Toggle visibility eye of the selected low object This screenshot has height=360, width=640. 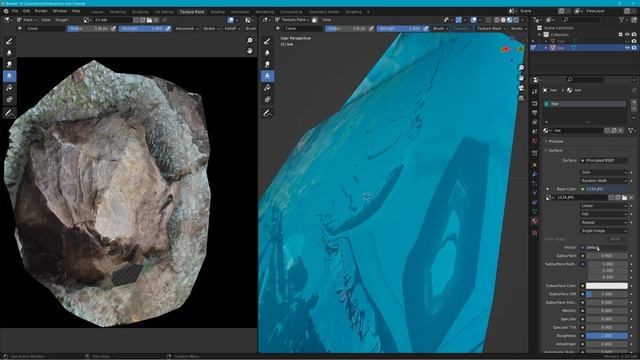[x=627, y=48]
